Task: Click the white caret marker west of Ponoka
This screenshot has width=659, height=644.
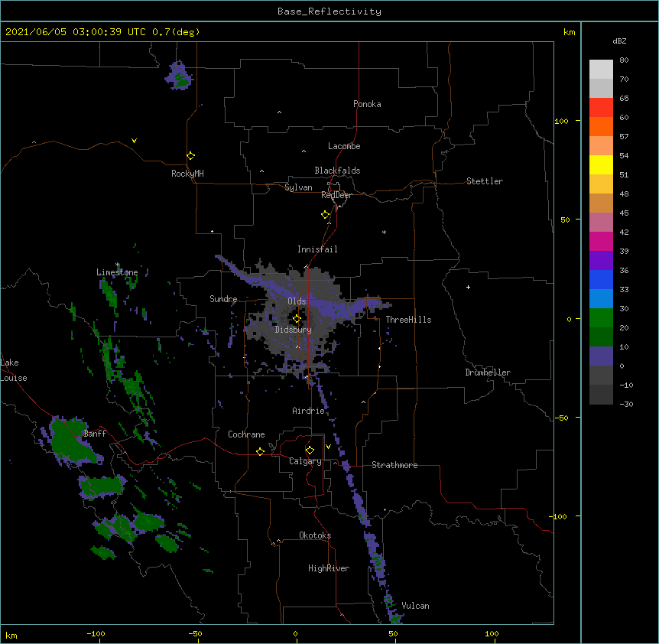Action: click(x=280, y=112)
